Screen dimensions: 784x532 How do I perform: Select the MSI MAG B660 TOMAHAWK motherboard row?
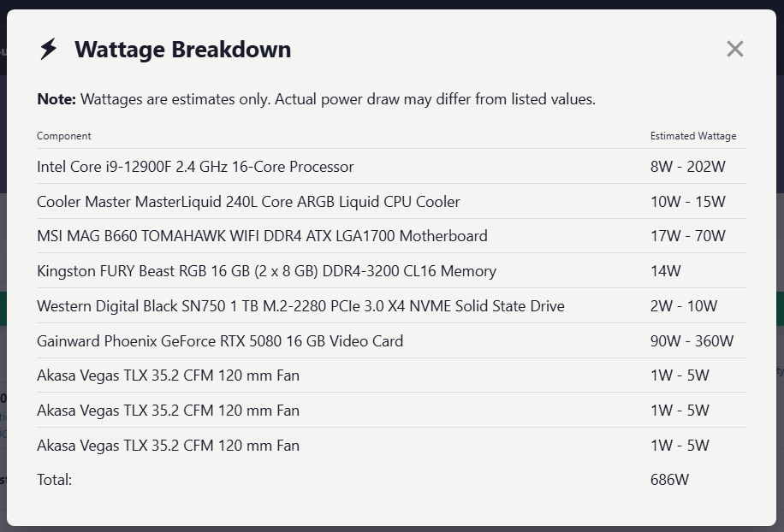tap(391, 236)
